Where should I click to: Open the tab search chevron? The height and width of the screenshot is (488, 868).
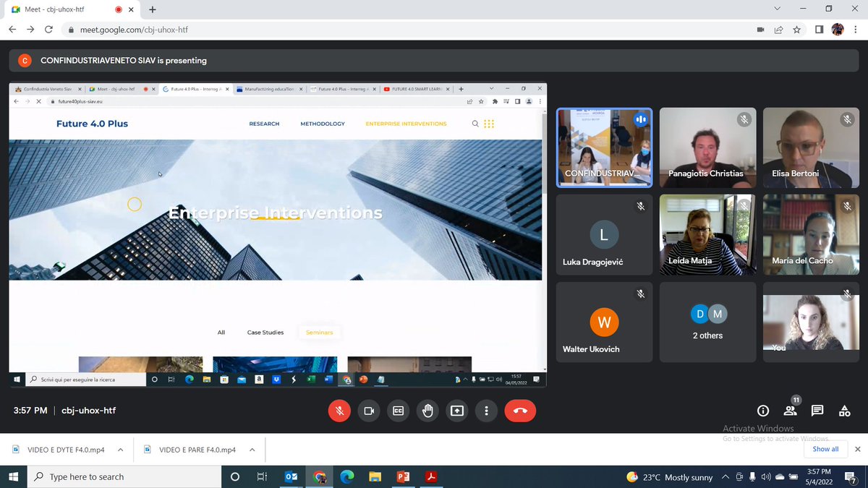pos(777,9)
